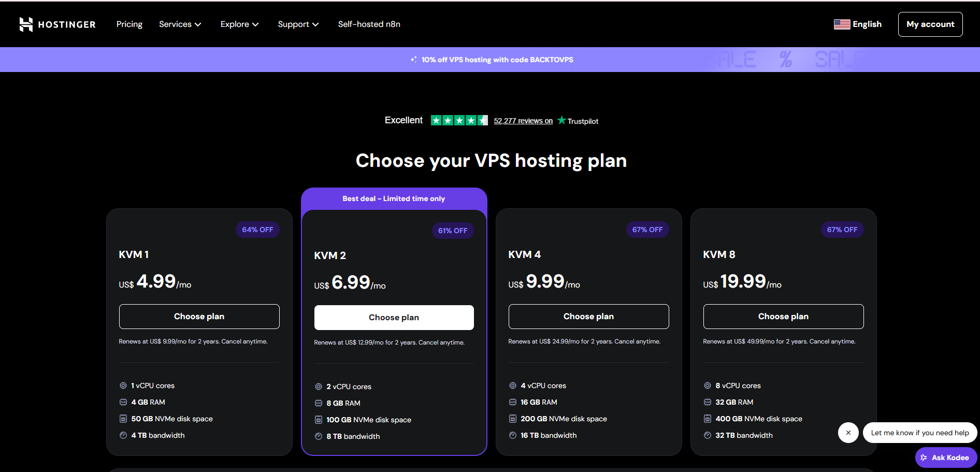Choose the KVM 8 plan
The width and height of the screenshot is (980, 472).
point(783,317)
